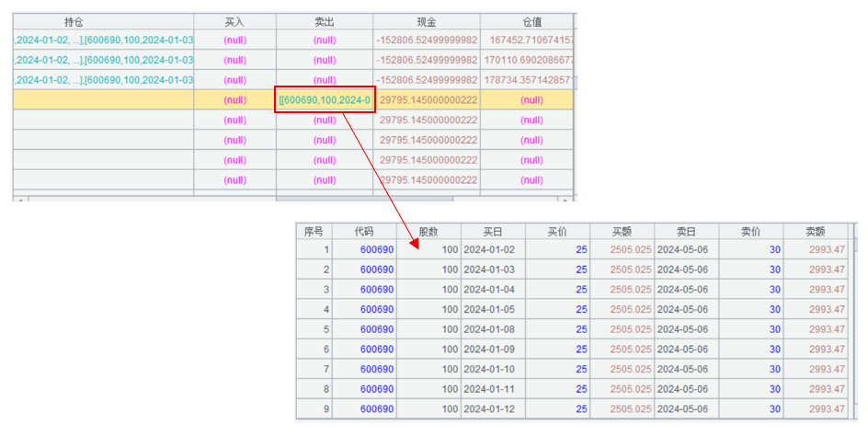Click the 股数 column header
The height and width of the screenshot is (436, 868).
tap(428, 231)
